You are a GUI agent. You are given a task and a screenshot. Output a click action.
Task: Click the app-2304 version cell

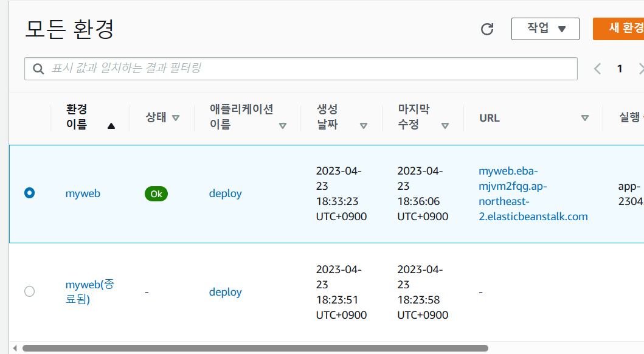pos(631,193)
